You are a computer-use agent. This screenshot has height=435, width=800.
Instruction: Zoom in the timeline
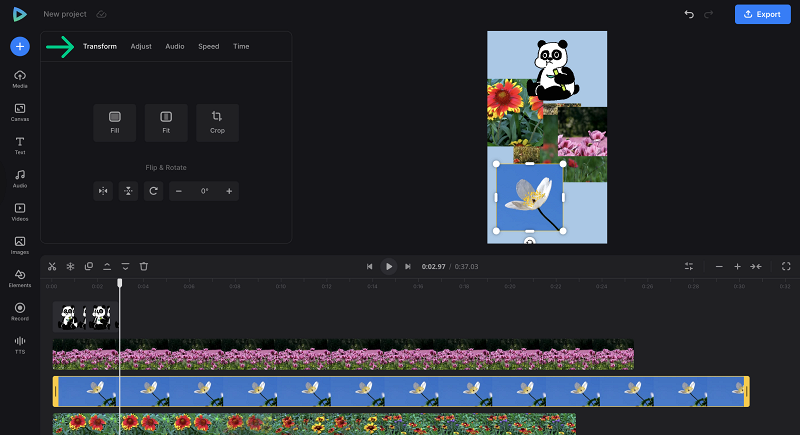[737, 266]
